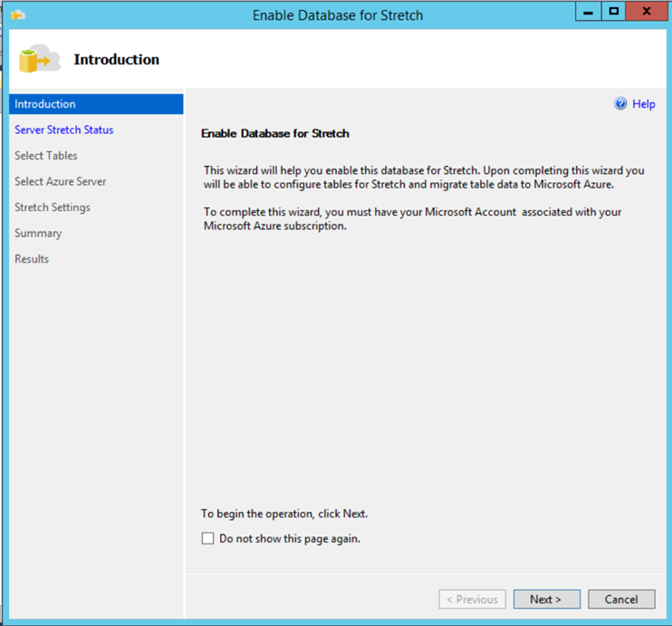
Task: Close the wizard with the red X
Action: (x=647, y=12)
